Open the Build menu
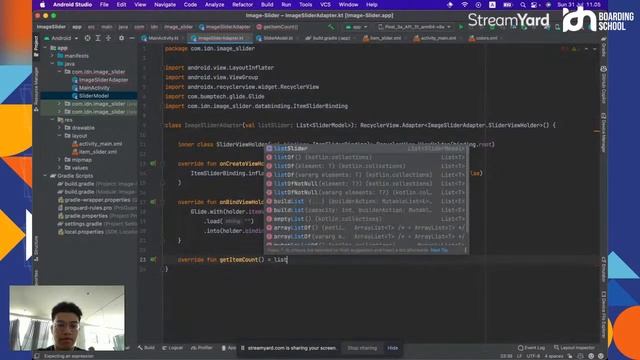The image size is (640, 360). [267, 5]
